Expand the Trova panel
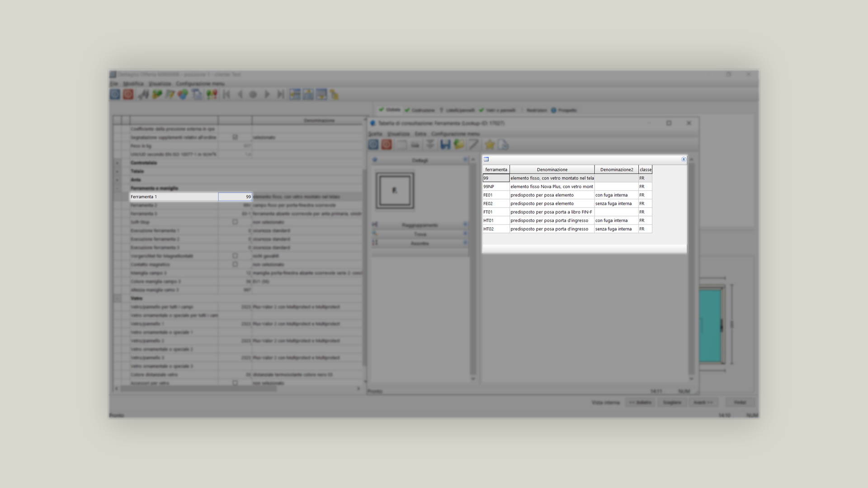This screenshot has height=488, width=868. coord(420,234)
